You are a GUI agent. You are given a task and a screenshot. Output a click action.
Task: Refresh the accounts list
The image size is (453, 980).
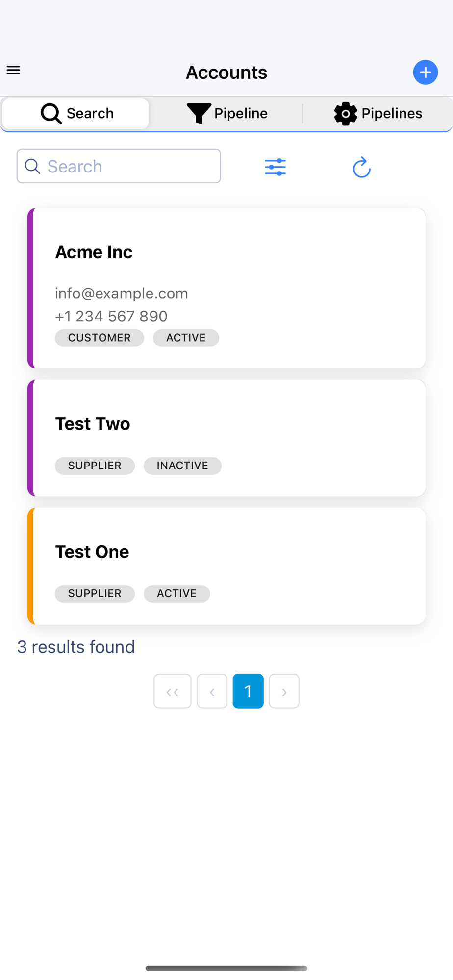361,167
